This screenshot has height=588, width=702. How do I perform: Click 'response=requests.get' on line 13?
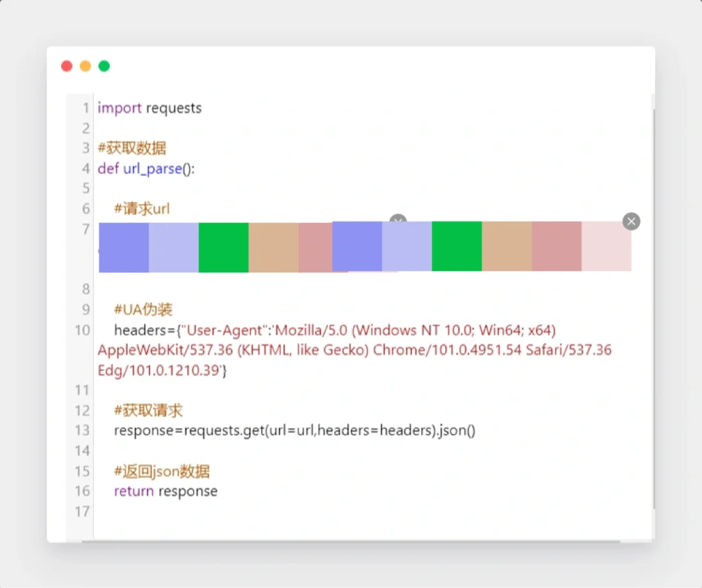click(189, 431)
